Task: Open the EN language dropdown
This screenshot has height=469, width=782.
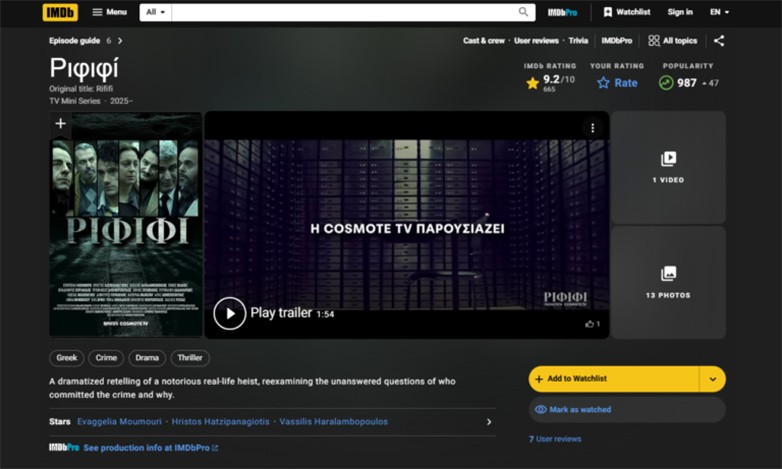Action: point(719,12)
